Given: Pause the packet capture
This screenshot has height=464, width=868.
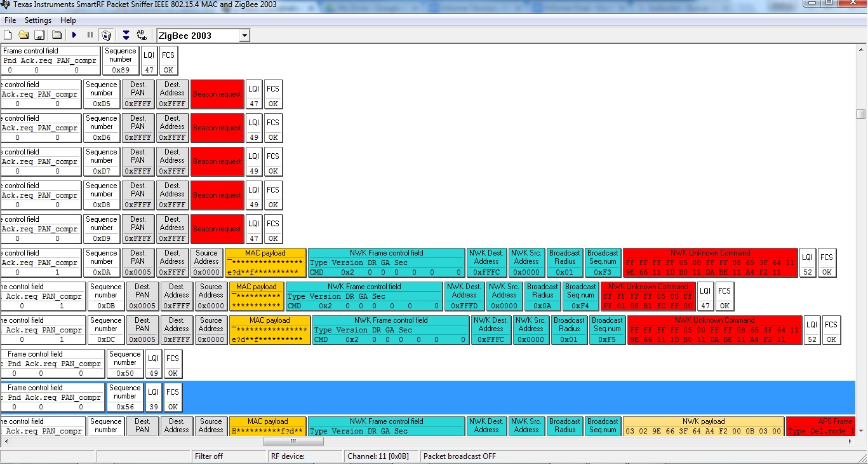Looking at the screenshot, I should tap(90, 35).
